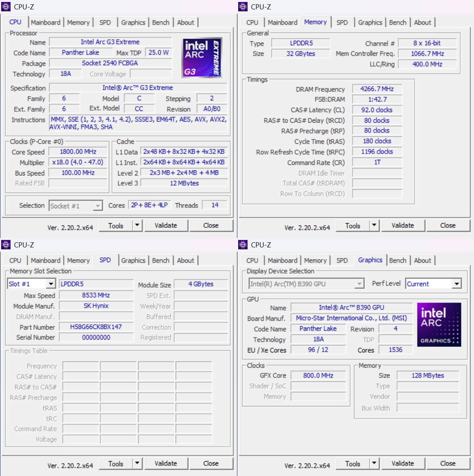
Task: Open Tools dropdown arrow in Graphics tab window
Action: click(x=374, y=463)
